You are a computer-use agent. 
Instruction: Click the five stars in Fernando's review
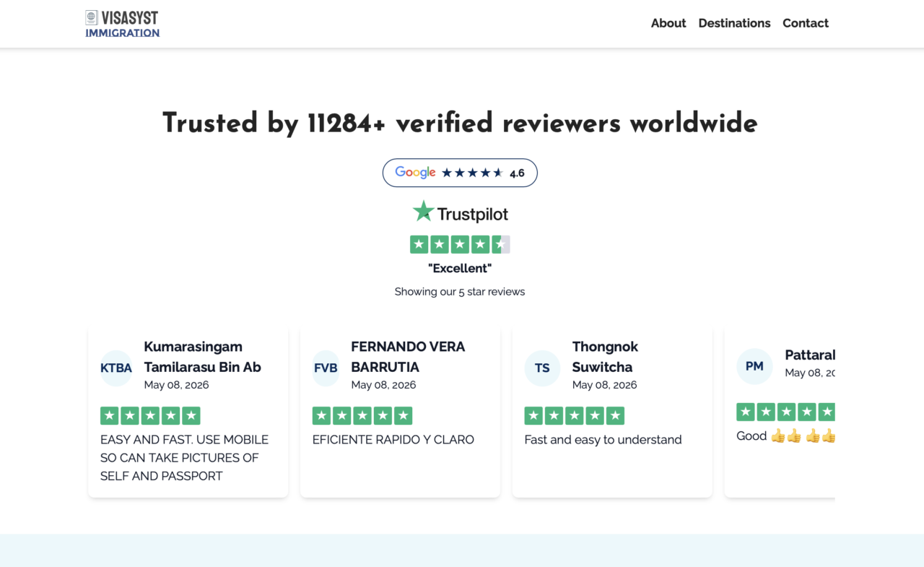coord(362,415)
